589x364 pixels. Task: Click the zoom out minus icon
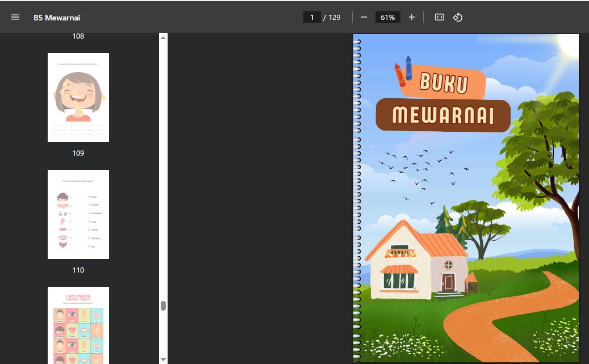tap(364, 17)
